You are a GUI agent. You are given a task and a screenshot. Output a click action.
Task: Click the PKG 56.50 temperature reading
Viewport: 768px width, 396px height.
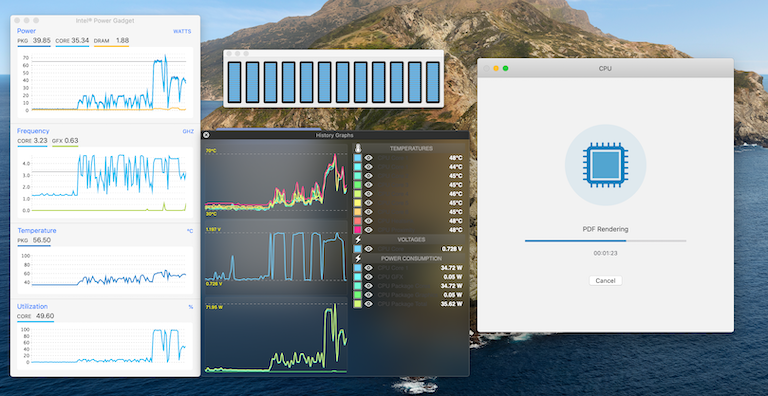coord(34,240)
